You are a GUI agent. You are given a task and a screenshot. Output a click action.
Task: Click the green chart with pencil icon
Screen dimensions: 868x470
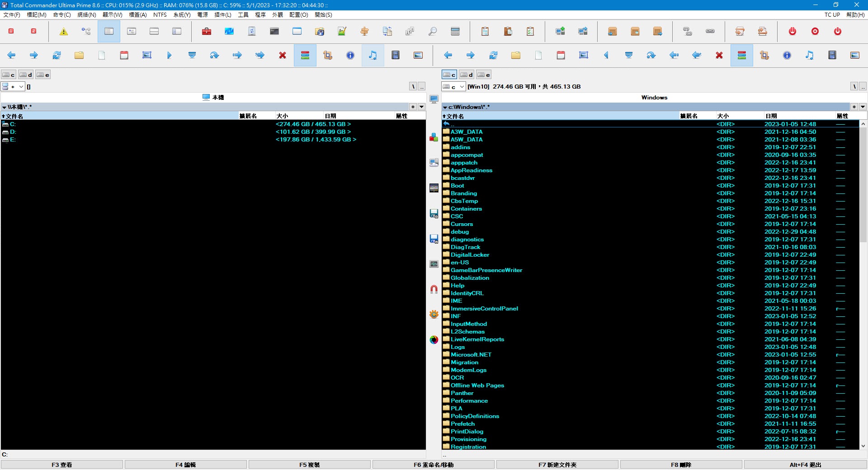pyautogui.click(x=342, y=31)
